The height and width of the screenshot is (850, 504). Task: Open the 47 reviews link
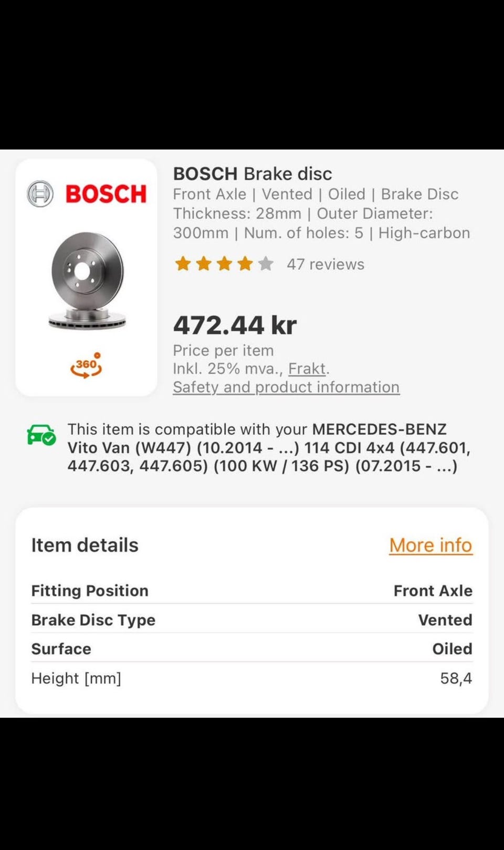click(325, 264)
